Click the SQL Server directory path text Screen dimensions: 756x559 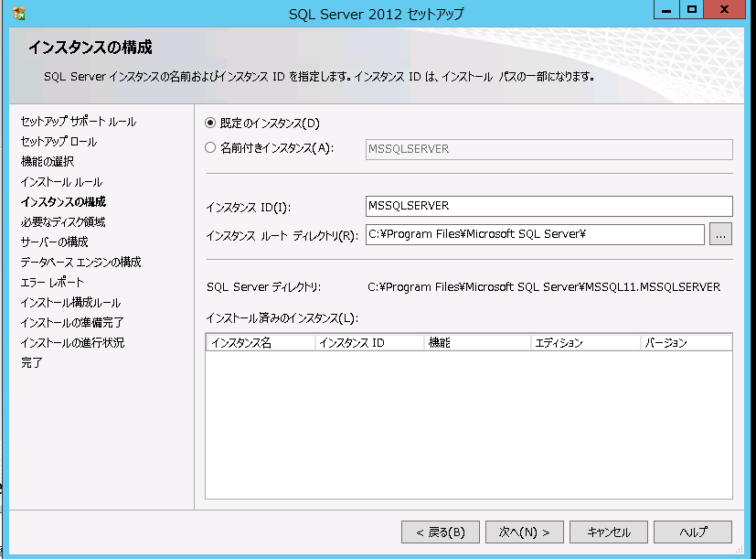(x=544, y=287)
